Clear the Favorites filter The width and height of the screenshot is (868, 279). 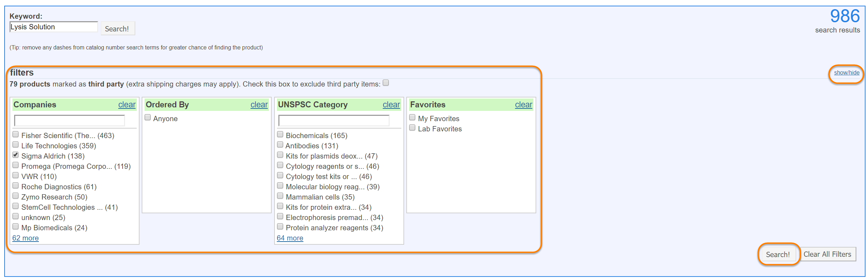[523, 105]
